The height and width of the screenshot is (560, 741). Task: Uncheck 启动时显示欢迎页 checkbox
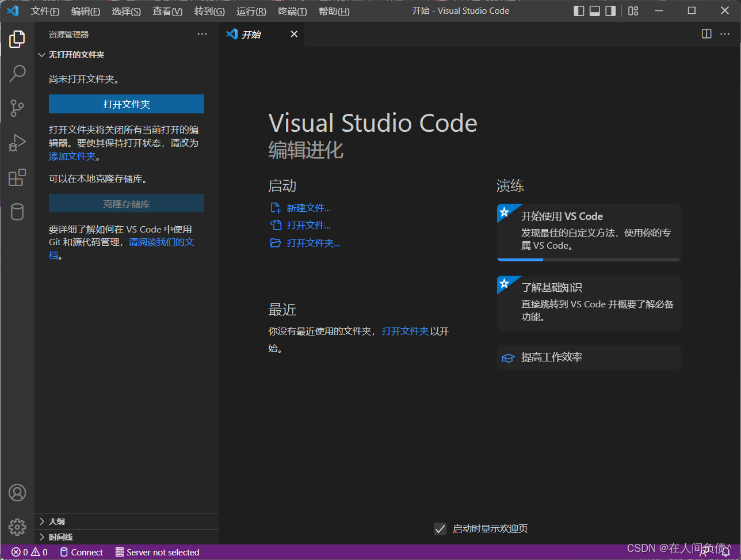coord(440,528)
